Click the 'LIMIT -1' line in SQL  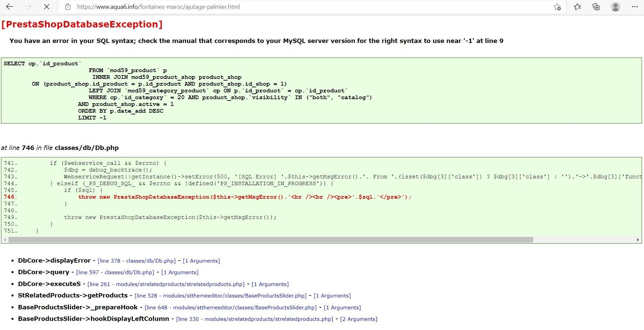92,118
